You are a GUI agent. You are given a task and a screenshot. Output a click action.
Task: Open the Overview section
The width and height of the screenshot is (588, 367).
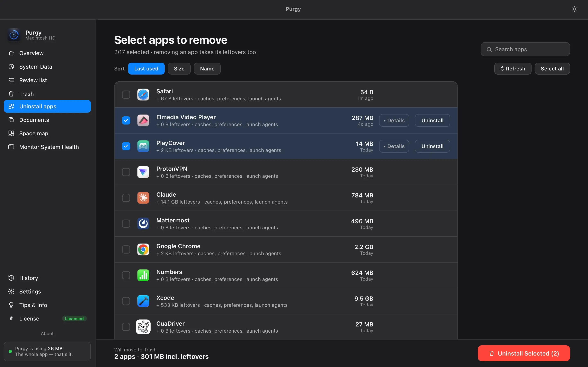coord(47,53)
